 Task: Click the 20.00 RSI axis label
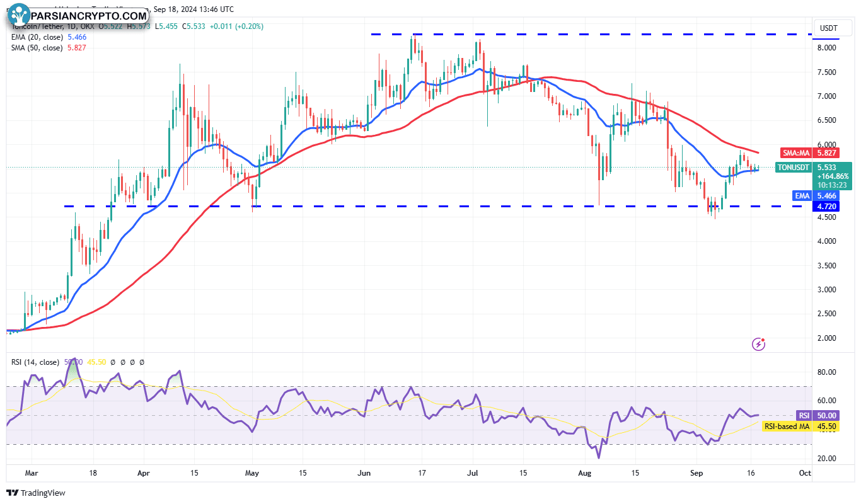[x=827, y=459]
